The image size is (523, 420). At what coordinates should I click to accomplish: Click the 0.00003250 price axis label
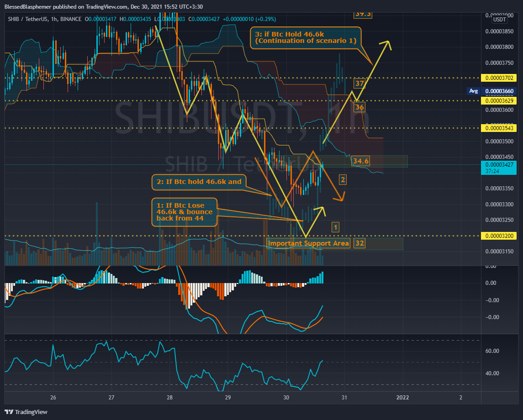[x=499, y=220]
